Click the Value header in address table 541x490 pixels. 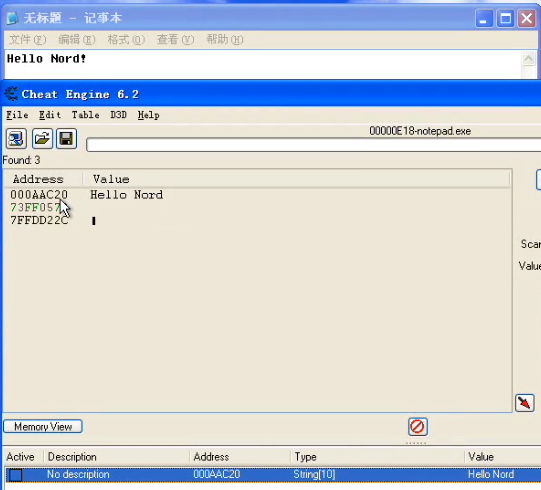tap(481, 457)
